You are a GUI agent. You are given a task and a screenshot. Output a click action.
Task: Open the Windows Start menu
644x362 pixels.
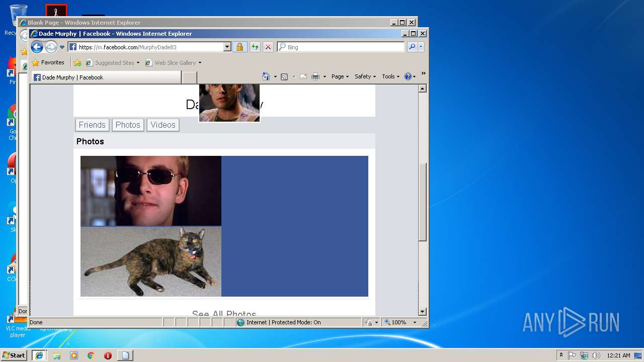(x=14, y=355)
